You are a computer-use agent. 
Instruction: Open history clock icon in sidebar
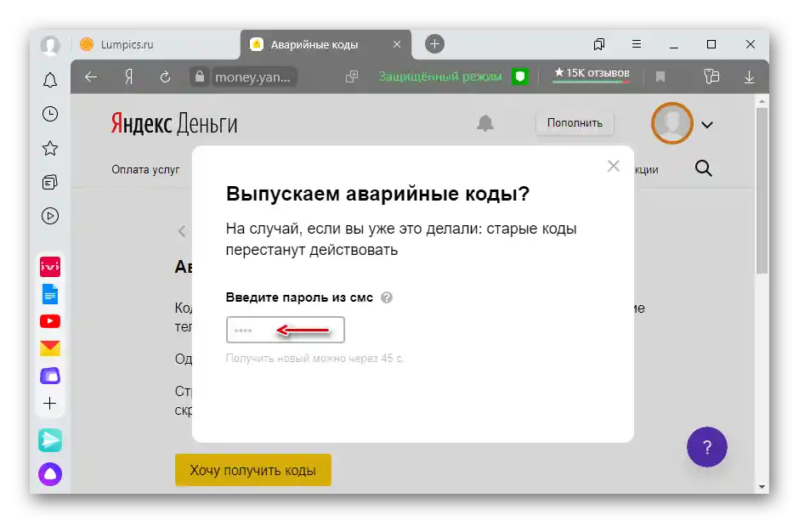click(x=50, y=114)
